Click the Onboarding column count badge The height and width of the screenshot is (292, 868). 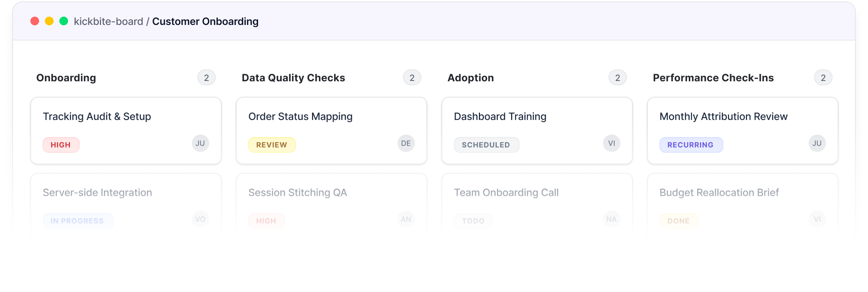click(206, 78)
